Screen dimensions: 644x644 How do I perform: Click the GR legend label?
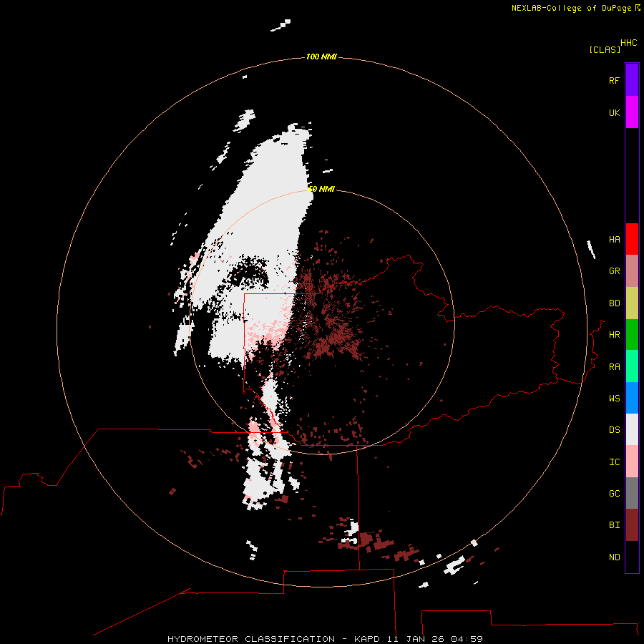pyautogui.click(x=614, y=271)
